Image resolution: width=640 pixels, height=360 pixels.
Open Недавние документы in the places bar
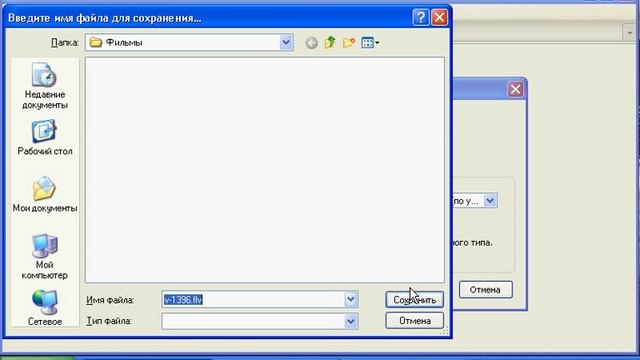(x=44, y=87)
